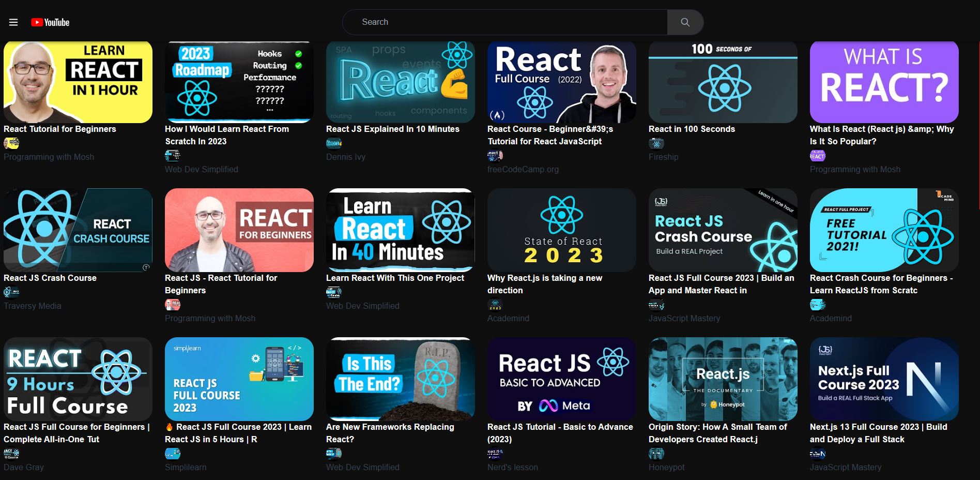Open channel avatar under React JS Full Course 2023 Build an App
The height and width of the screenshot is (480, 980).
coord(656,305)
